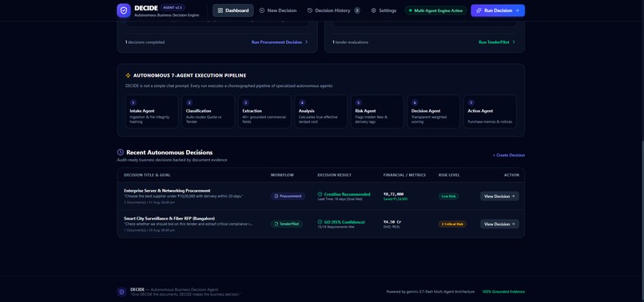Click the 2 Critical Risk badge

click(x=452, y=225)
